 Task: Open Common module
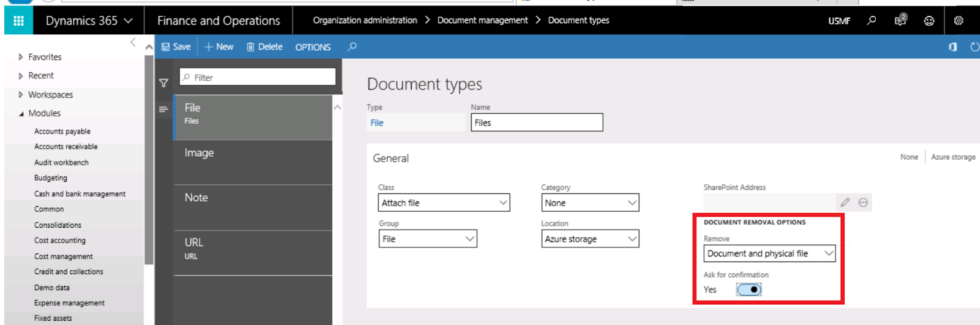49,209
